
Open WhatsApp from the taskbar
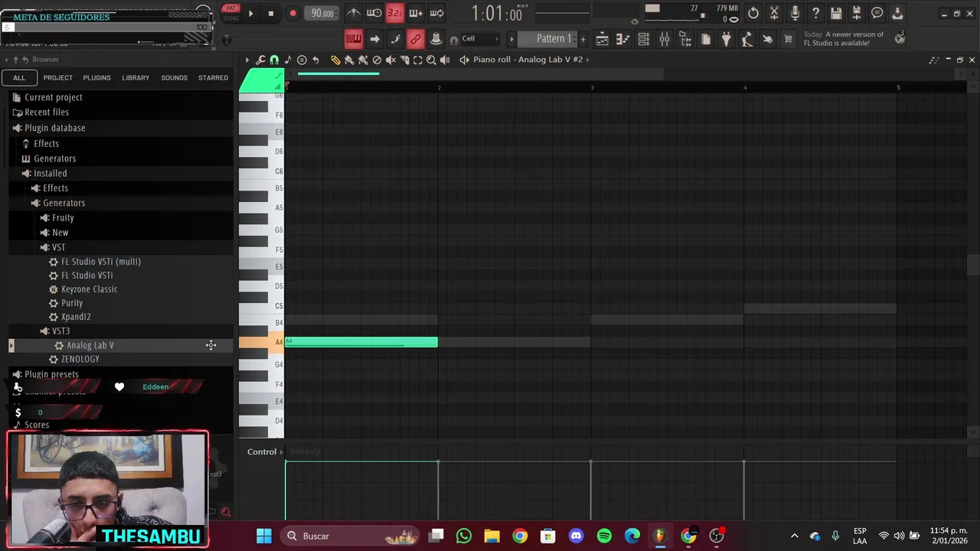coord(464,536)
